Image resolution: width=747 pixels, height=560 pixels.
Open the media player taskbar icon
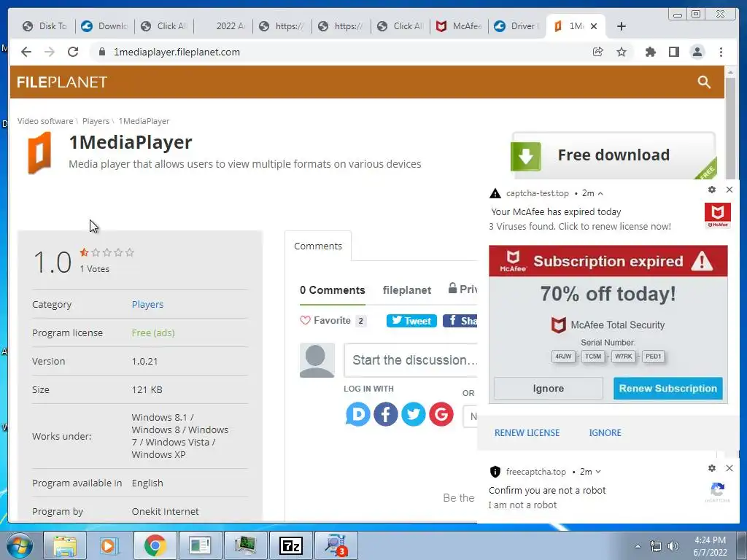point(109,545)
